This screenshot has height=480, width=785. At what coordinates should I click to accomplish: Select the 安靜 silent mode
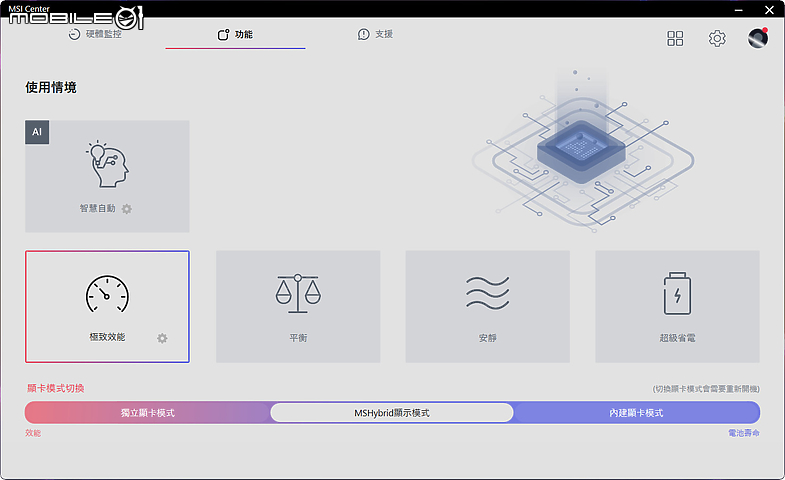(x=488, y=306)
